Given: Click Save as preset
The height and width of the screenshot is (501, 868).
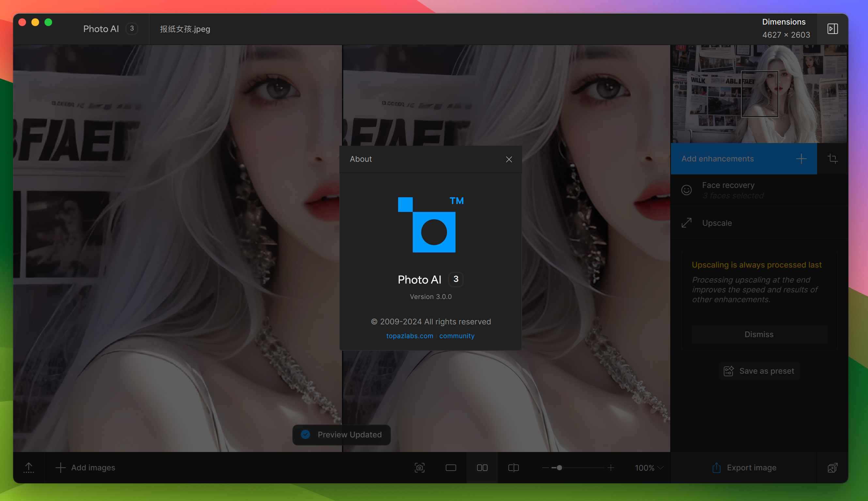Looking at the screenshot, I should pyautogui.click(x=759, y=371).
